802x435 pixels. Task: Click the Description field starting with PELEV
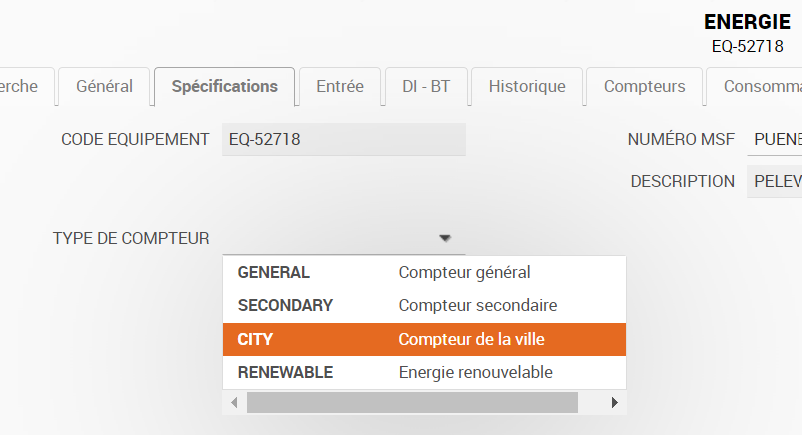(x=774, y=181)
